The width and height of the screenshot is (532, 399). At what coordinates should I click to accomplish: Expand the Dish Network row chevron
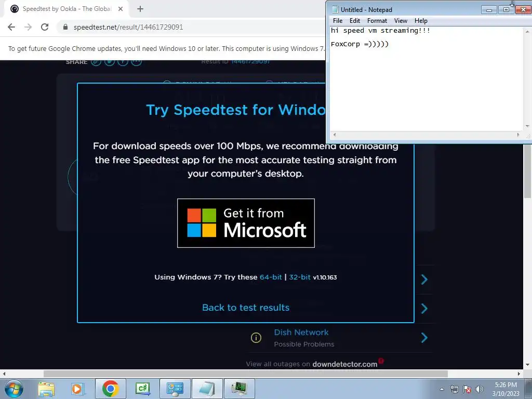(424, 338)
